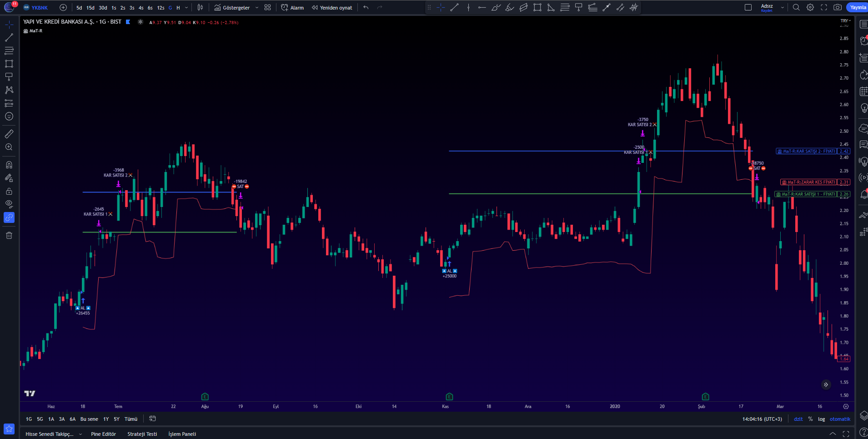Image resolution: width=868 pixels, height=439 pixels.
Task: Open the TRY currency dropdown
Action: coord(846,20)
